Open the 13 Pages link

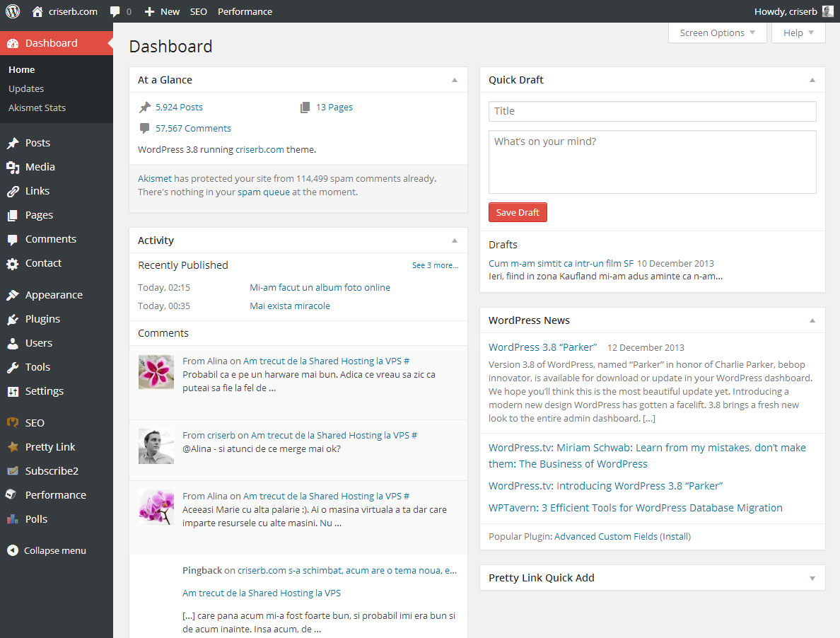pos(334,107)
